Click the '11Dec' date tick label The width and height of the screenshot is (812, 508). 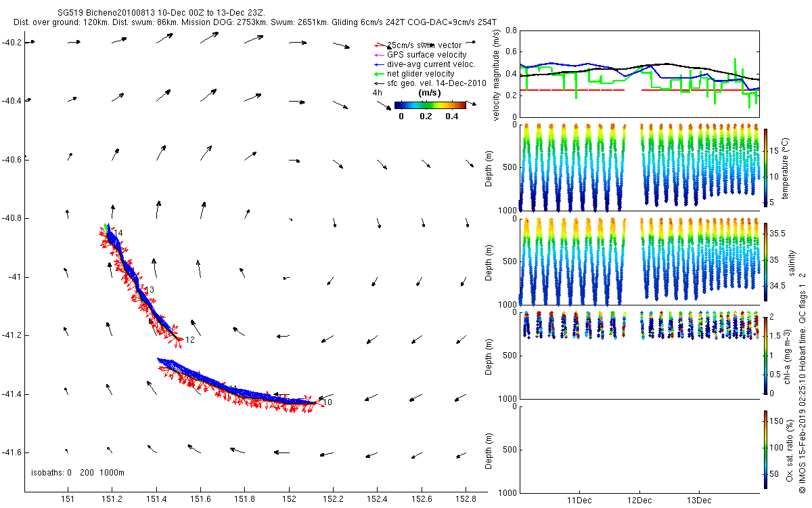coord(580,501)
